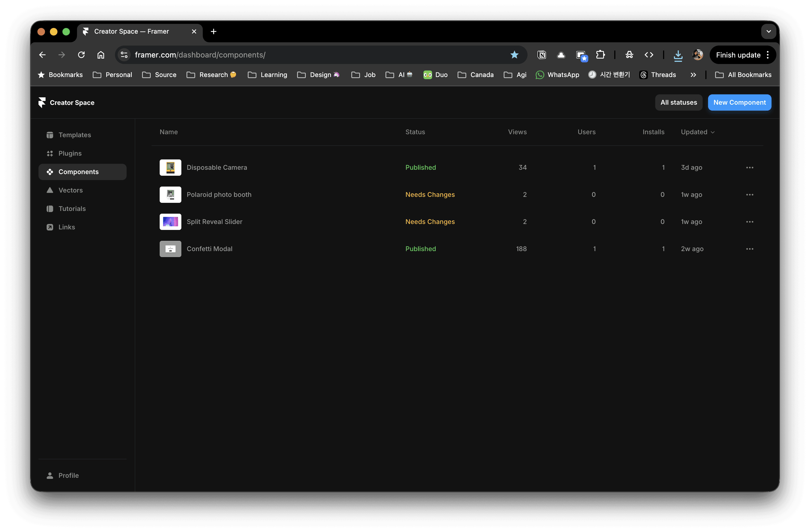Screen dimensions: 810x532
Task: Open the Extensions puzzle icon
Action: [600, 55]
